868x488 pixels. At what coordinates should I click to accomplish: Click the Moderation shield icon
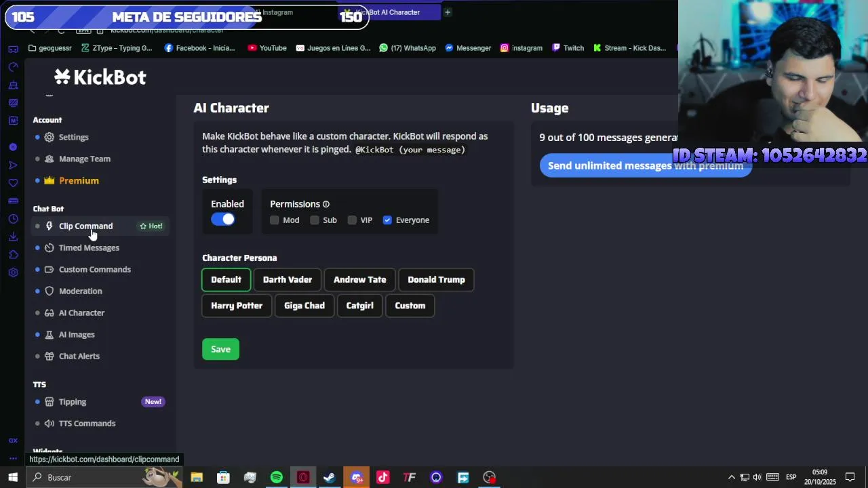pos(50,291)
